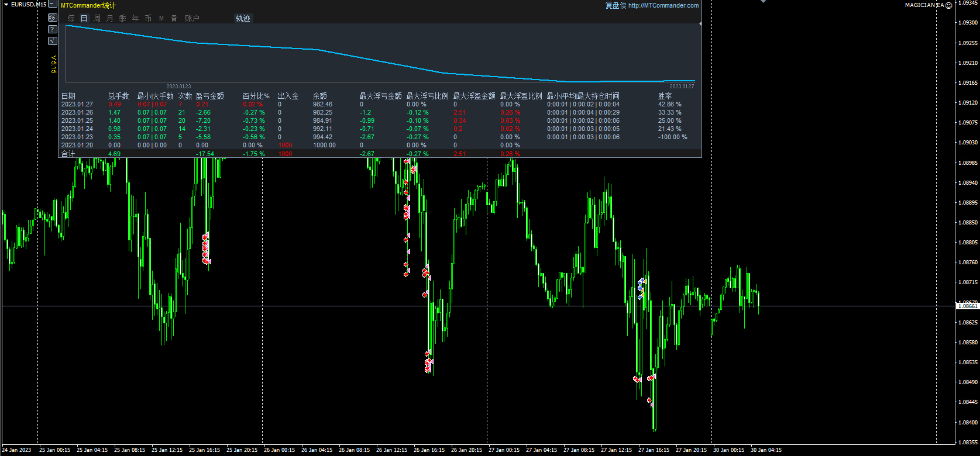This screenshot has height=456, width=980.
Task: Click the balance value 994.42
Action: tap(322, 137)
